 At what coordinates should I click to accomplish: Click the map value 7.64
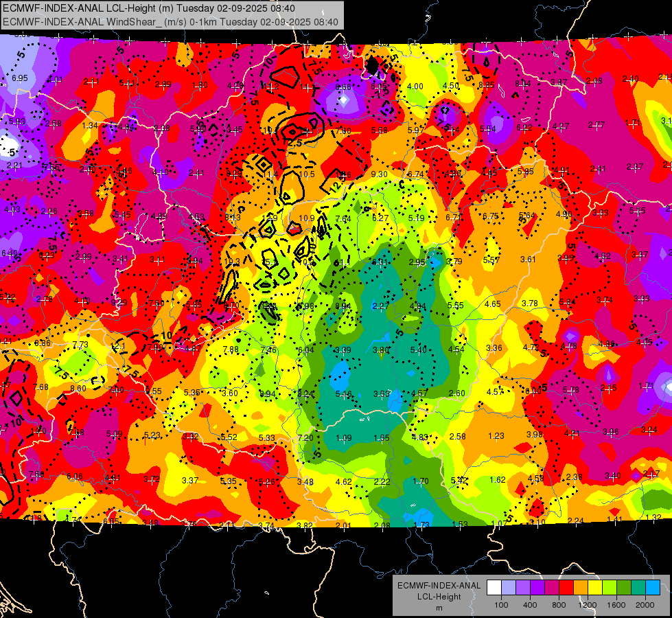point(343,219)
